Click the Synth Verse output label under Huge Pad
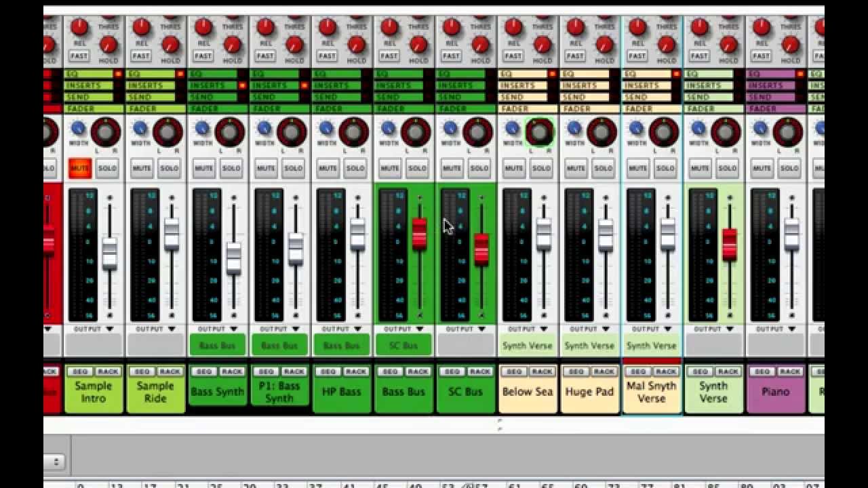This screenshot has width=868, height=488. click(x=589, y=346)
